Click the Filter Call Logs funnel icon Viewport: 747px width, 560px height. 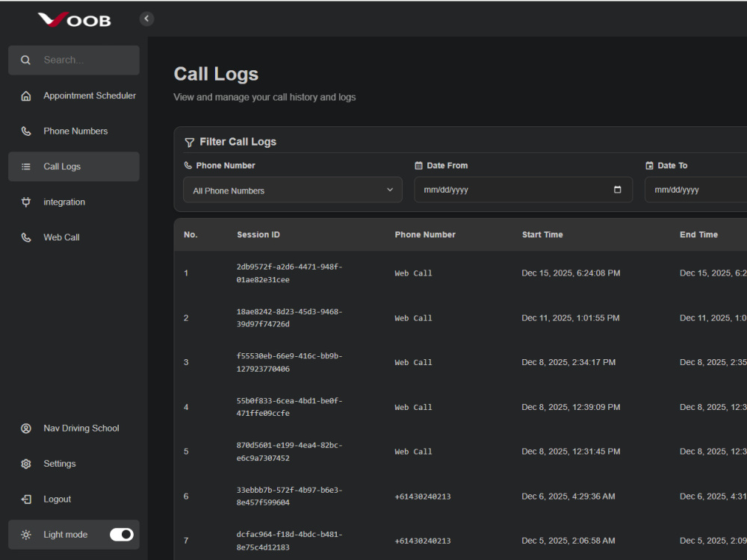[x=189, y=143]
